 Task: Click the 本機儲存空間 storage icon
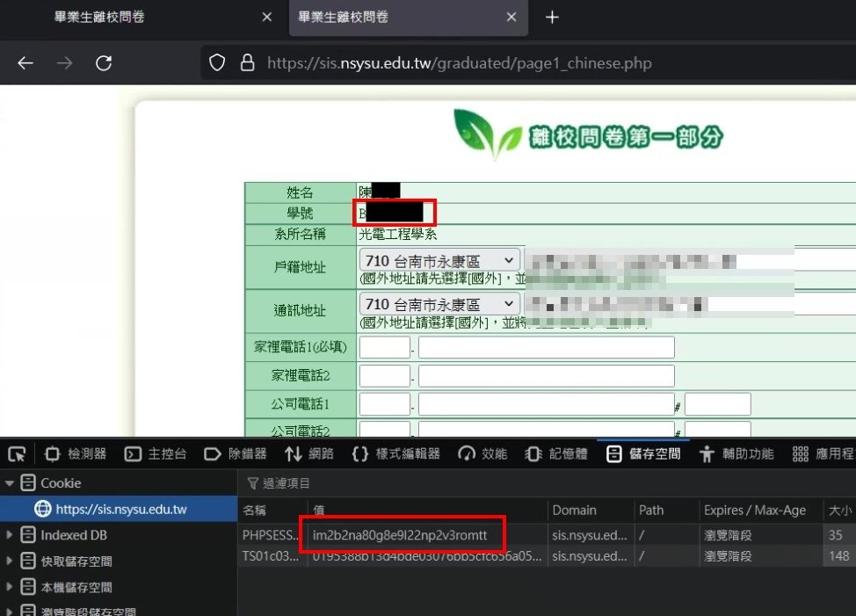[28, 587]
